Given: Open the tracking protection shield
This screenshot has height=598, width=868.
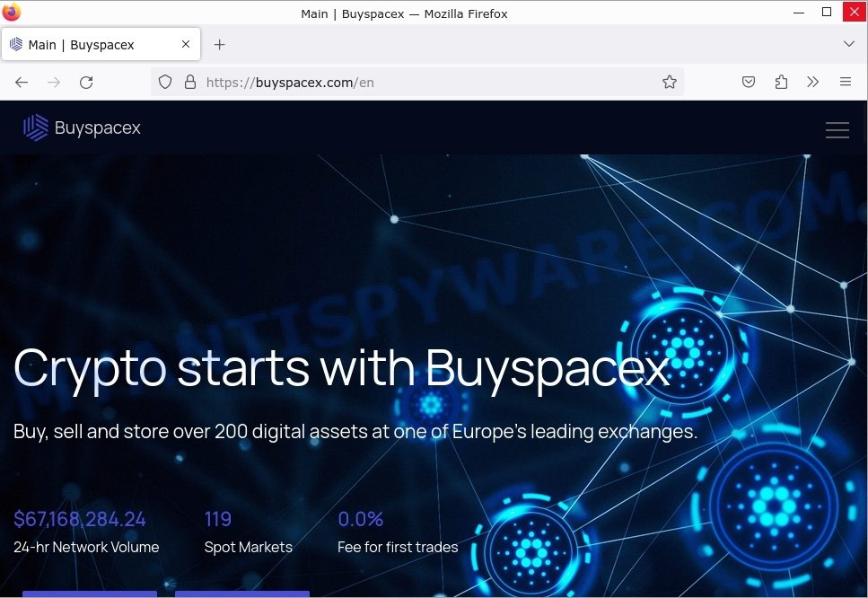Looking at the screenshot, I should pos(165,82).
